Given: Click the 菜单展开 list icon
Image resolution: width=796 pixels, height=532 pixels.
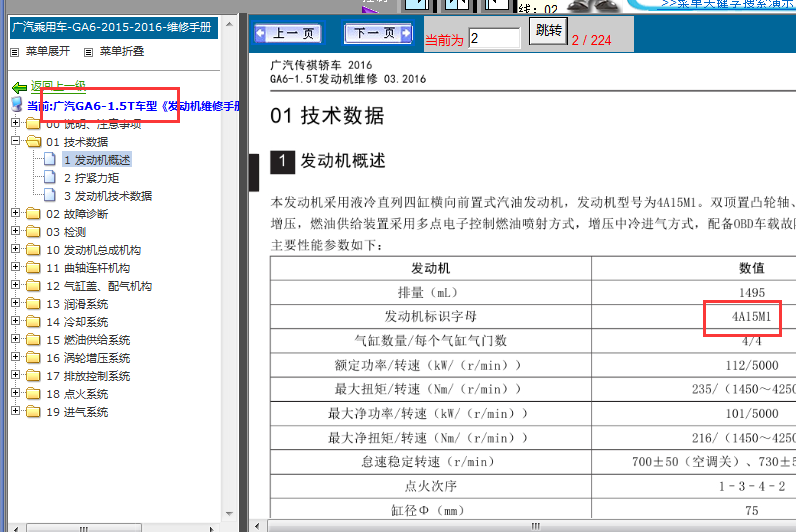Looking at the screenshot, I should [x=15, y=52].
